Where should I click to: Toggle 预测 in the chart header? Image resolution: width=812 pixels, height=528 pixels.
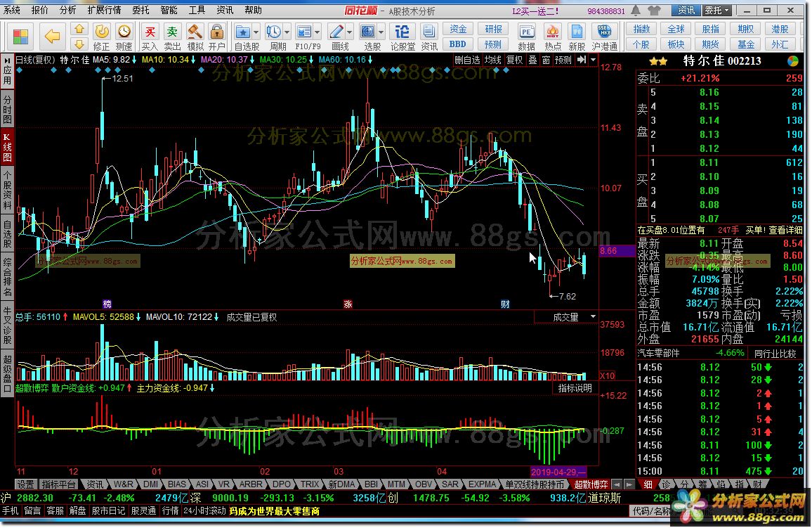[563, 60]
